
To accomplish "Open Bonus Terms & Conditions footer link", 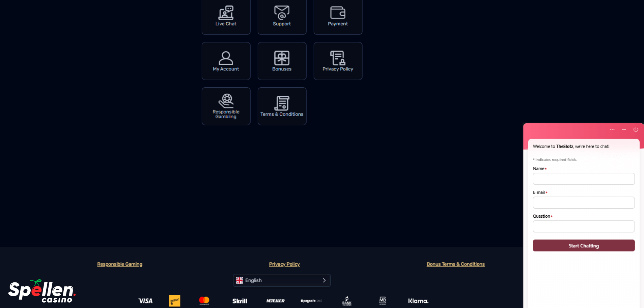I will pyautogui.click(x=455, y=264).
